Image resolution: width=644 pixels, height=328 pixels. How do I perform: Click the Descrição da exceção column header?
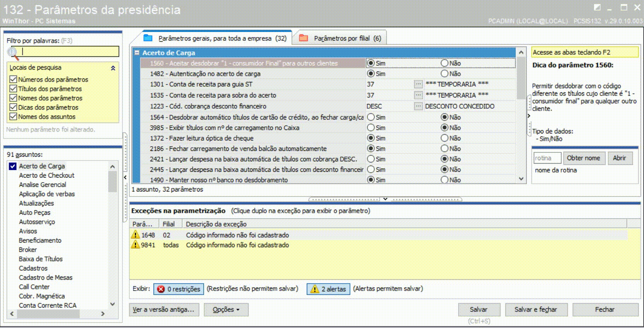[x=405, y=224]
